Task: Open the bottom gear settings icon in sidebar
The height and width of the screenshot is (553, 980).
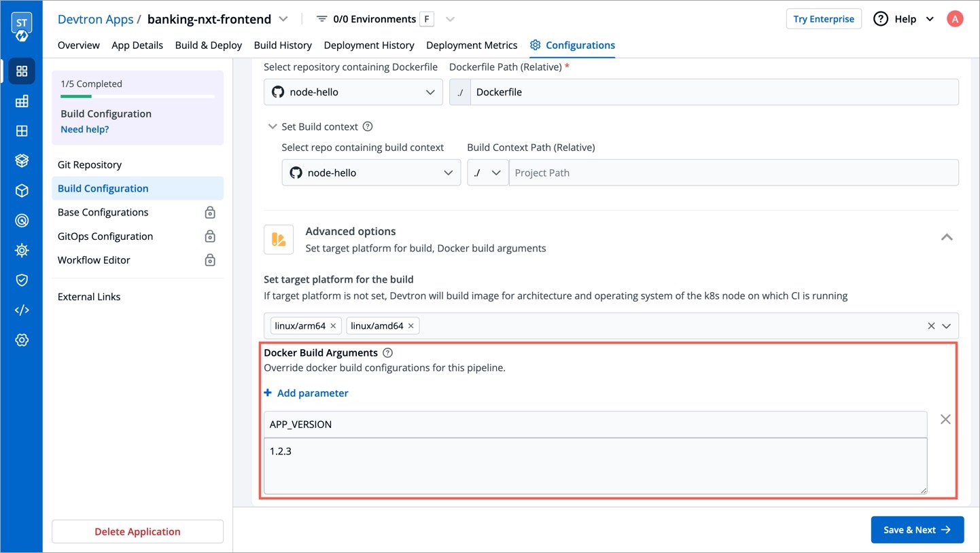Action: [22, 340]
